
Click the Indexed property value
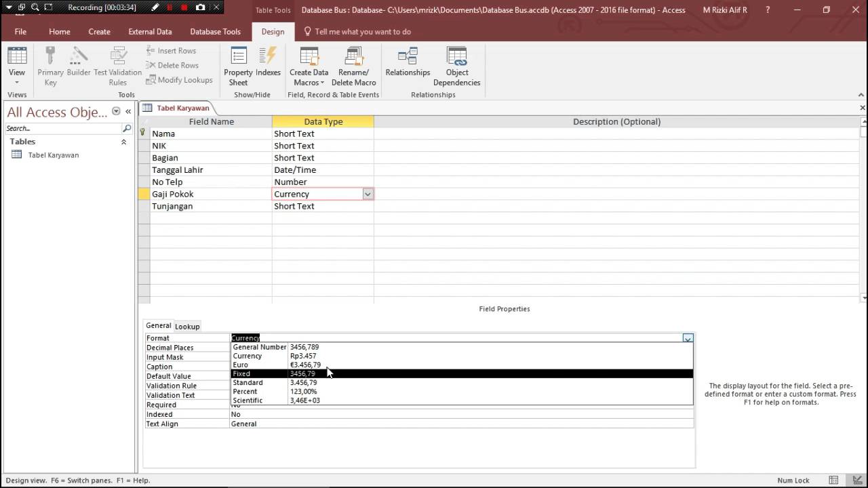462,414
